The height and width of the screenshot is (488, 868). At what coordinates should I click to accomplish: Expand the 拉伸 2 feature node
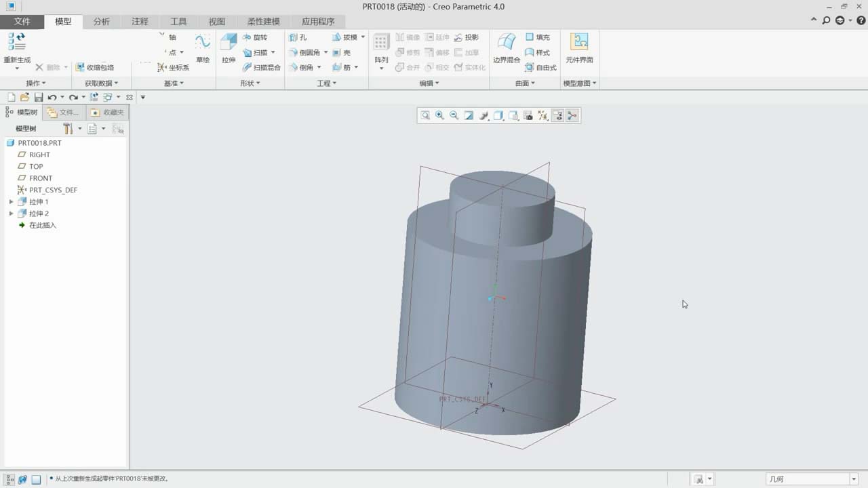tap(11, 213)
